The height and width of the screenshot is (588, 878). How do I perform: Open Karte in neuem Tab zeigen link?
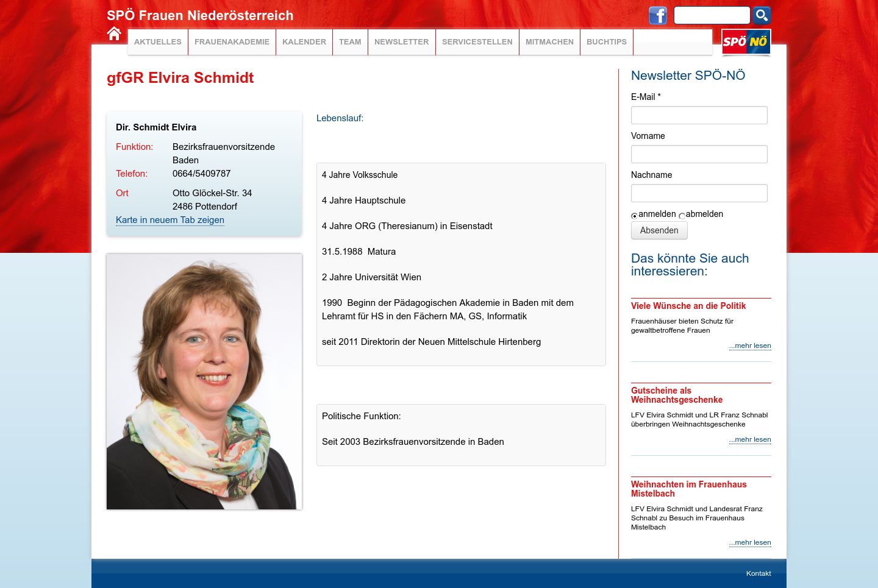pos(170,220)
